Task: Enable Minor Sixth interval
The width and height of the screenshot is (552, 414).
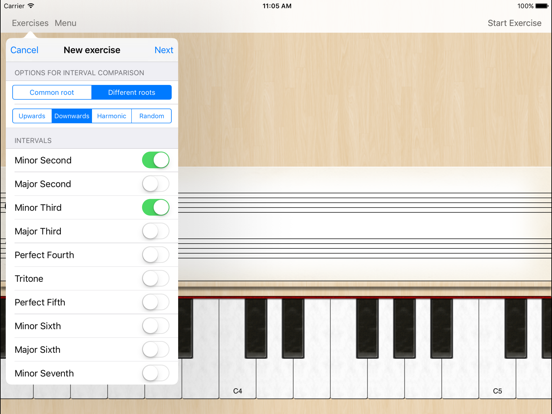Action: 156,326
